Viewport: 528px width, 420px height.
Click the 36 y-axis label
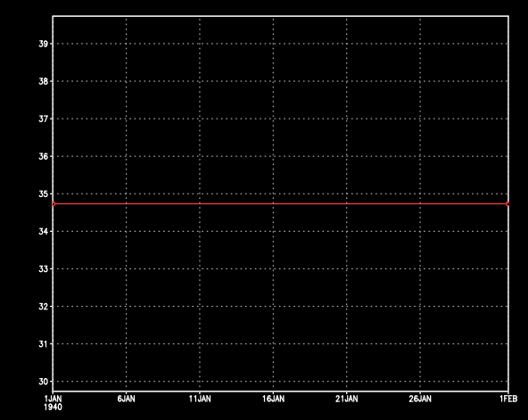(43, 156)
